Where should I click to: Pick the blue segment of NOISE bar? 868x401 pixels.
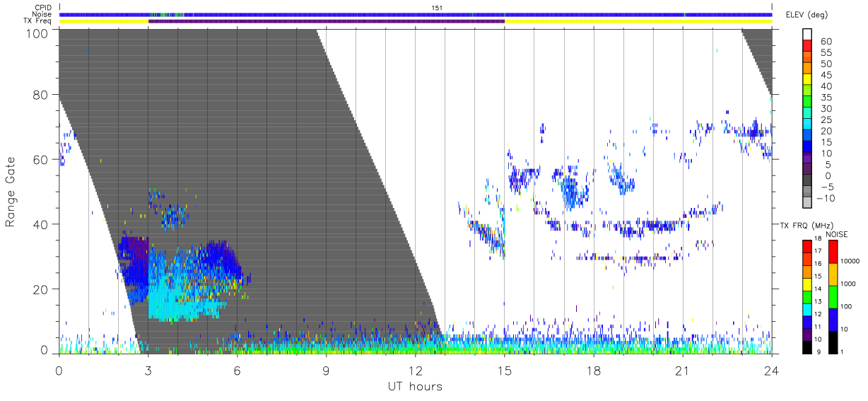click(x=832, y=320)
